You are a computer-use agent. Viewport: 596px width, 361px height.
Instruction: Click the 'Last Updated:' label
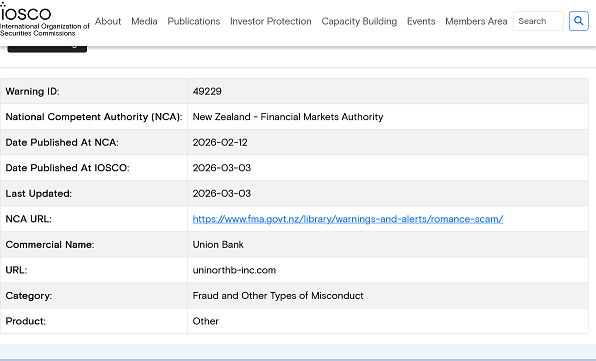pos(38,194)
